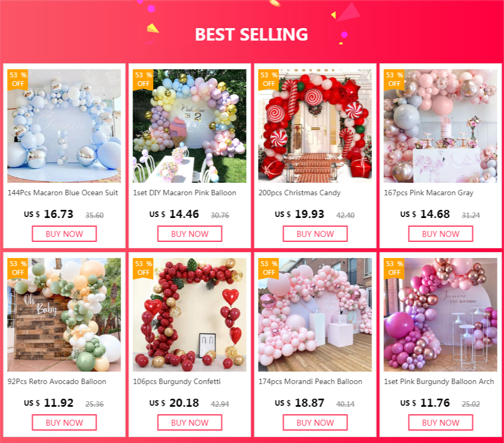Click BUY NOW for DIY Macaron Pink Balloon
This screenshot has width=504, height=443.
(190, 234)
